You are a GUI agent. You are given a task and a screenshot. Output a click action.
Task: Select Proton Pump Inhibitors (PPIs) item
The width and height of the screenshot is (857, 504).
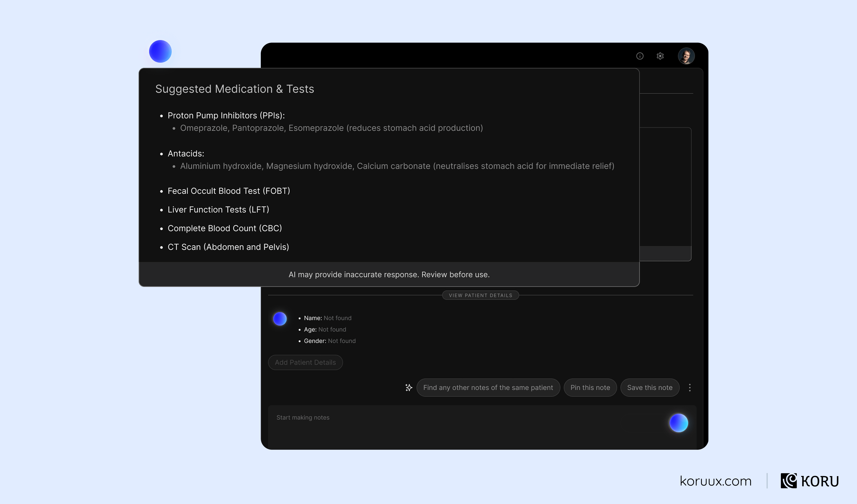click(226, 116)
